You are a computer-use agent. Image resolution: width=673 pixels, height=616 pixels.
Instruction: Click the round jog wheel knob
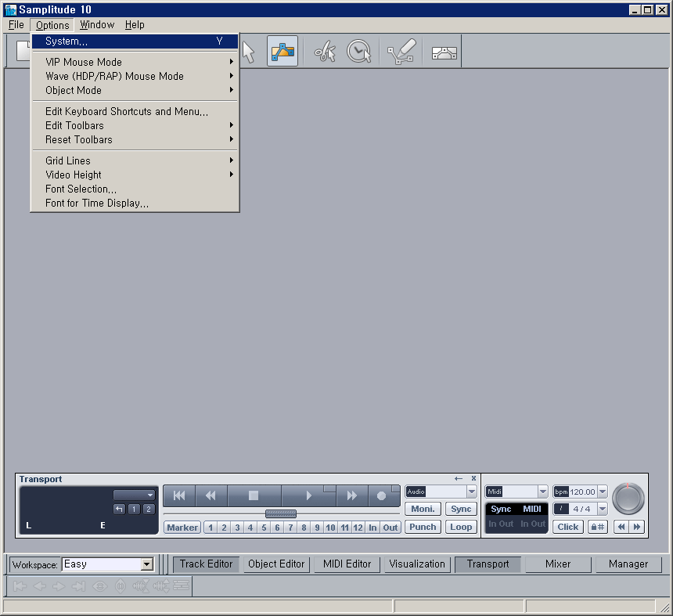(628, 499)
